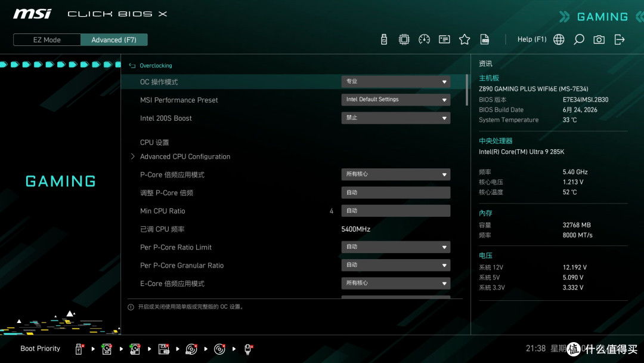Click the 中央处理器 section heading
Screen dimensions: 644x363
[496, 141]
